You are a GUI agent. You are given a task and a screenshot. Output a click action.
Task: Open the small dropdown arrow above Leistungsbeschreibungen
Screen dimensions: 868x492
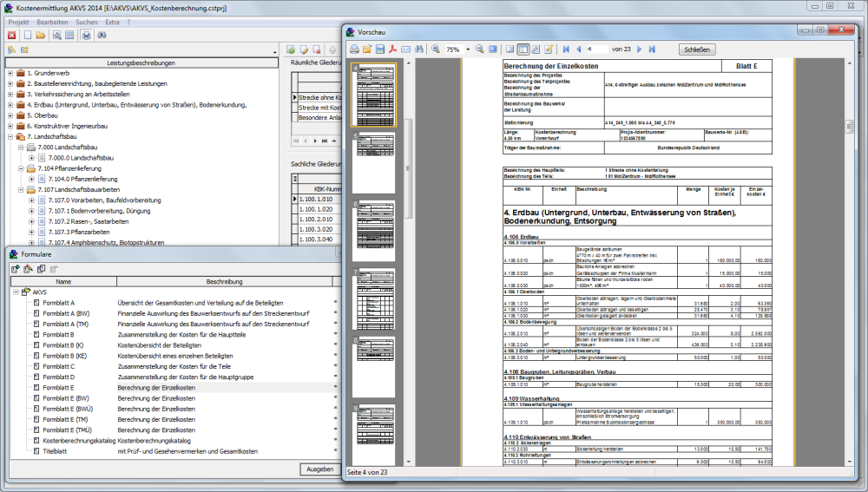274,52
